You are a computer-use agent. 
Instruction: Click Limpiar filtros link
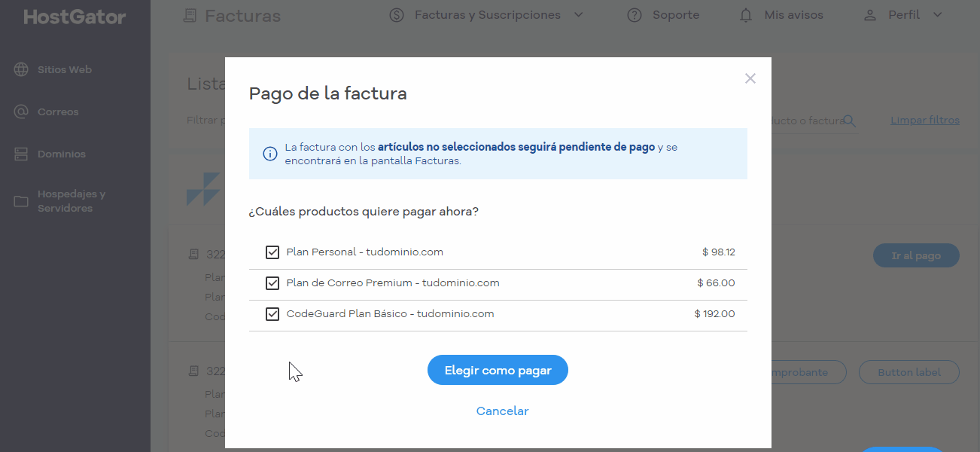tap(925, 121)
